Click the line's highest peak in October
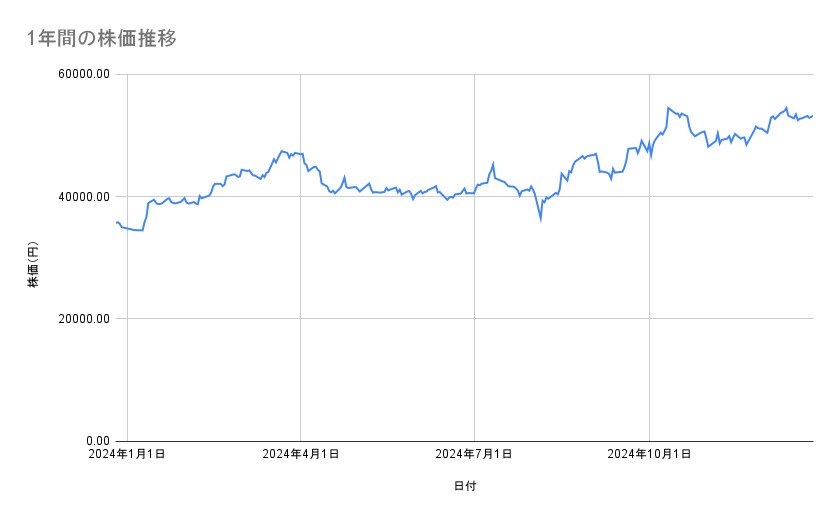The height and width of the screenshot is (519, 839). (668, 108)
